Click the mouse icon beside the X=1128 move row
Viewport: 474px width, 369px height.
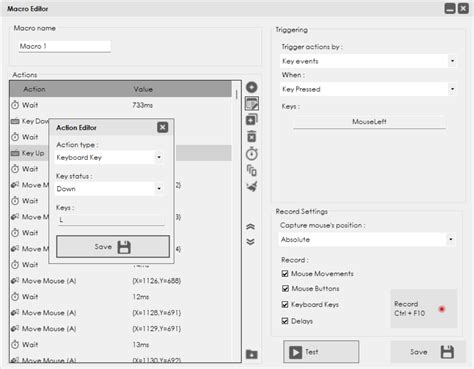tap(15, 313)
